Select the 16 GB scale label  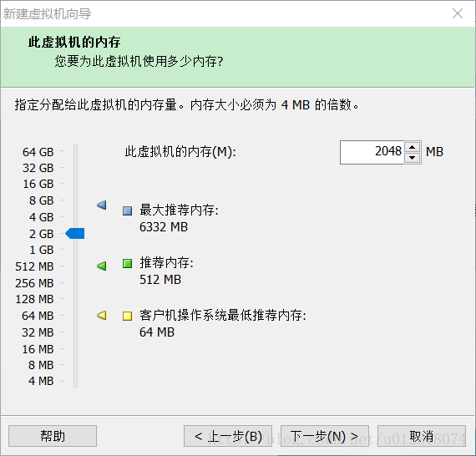pyautogui.click(x=38, y=184)
